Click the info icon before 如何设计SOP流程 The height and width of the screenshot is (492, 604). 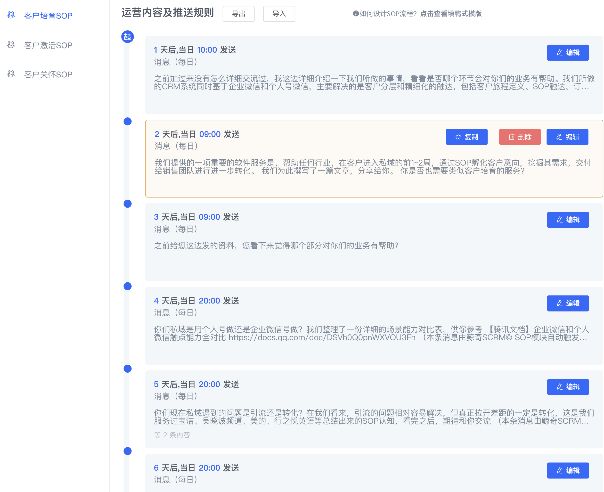pyautogui.click(x=356, y=13)
